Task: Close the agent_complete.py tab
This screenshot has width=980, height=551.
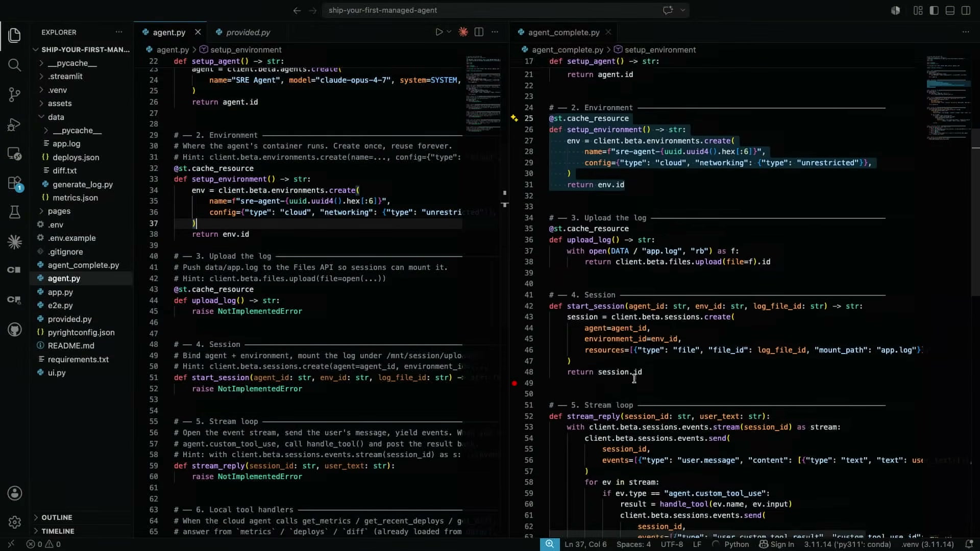Action: 608,32
